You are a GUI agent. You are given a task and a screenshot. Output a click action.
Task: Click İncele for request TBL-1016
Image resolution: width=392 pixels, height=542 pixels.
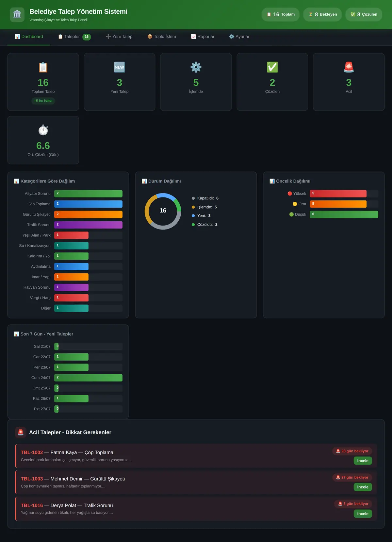pyautogui.click(x=363, y=514)
